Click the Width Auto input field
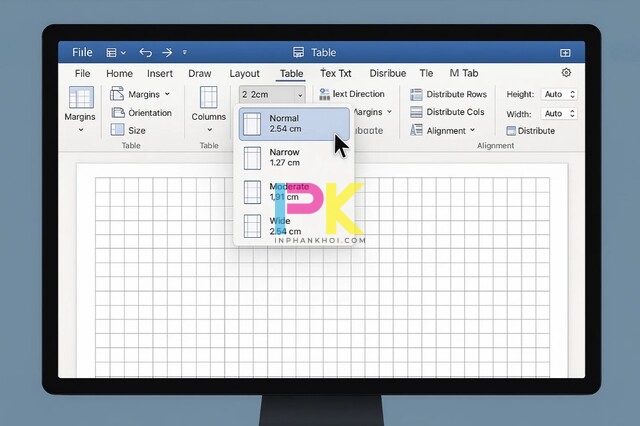Viewport: 640px width, 426px height. (553, 112)
